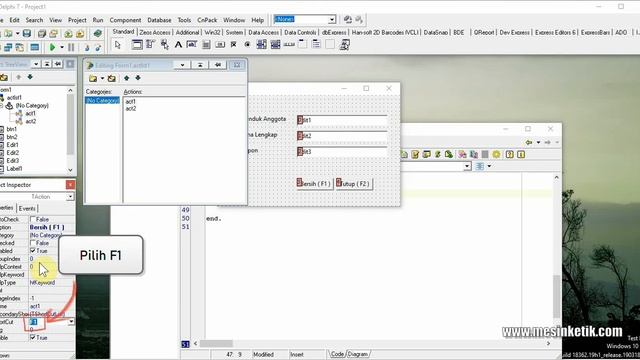The image size is (640, 360).
Task: Switch to the Events tab in Object Inspector
Action: pos(27,208)
